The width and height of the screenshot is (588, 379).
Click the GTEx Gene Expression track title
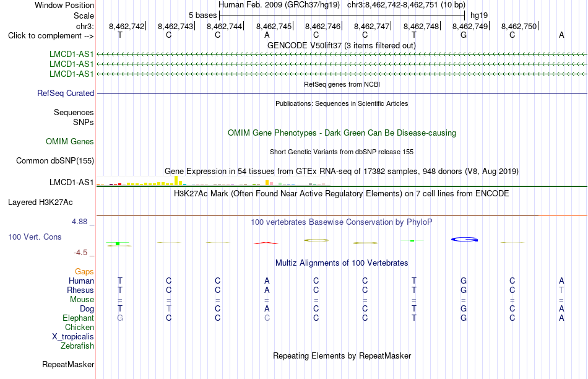[x=342, y=171]
